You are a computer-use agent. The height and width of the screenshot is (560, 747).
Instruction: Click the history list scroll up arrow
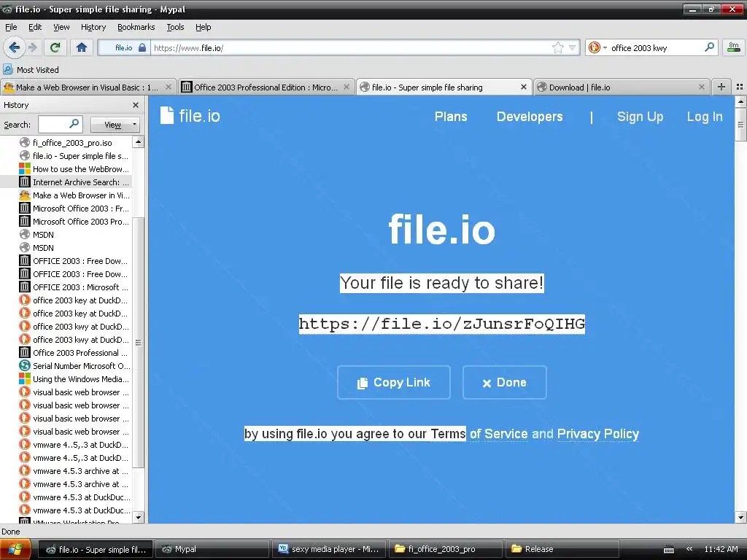pyautogui.click(x=138, y=142)
